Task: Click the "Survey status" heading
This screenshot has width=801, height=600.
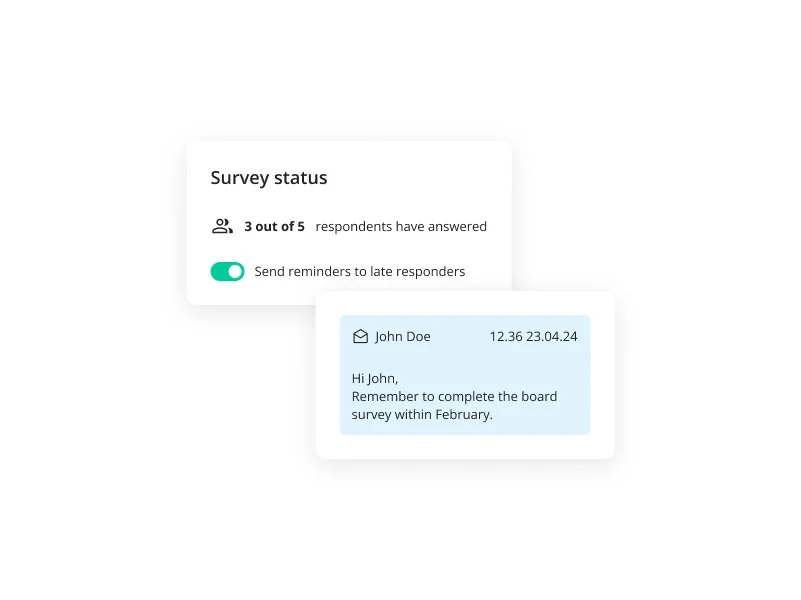Action: [269, 178]
